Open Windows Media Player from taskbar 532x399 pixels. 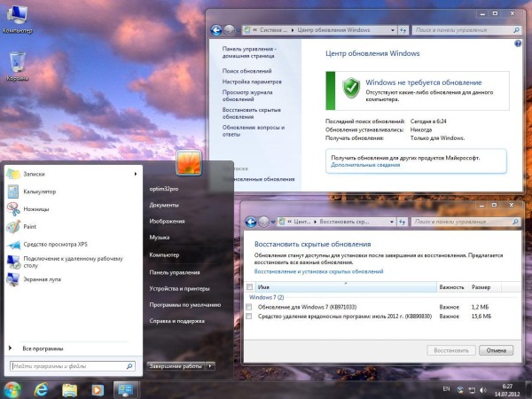(97, 389)
